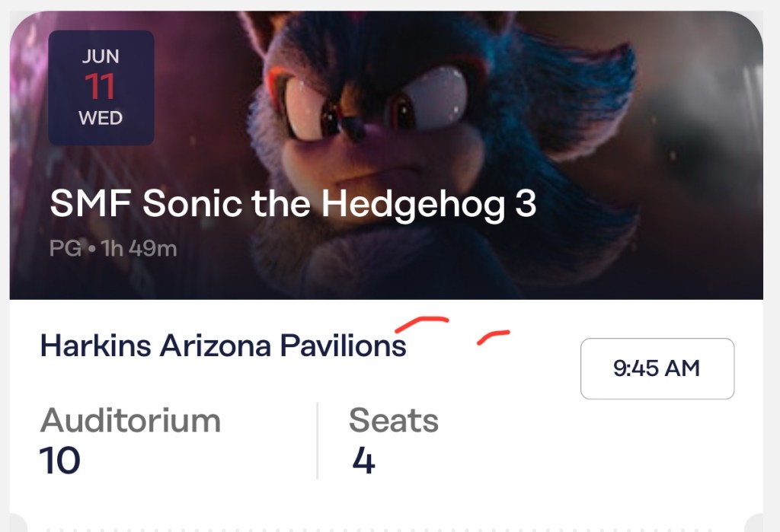
Task: Click the Auditorium heading label
Action: pos(130,420)
